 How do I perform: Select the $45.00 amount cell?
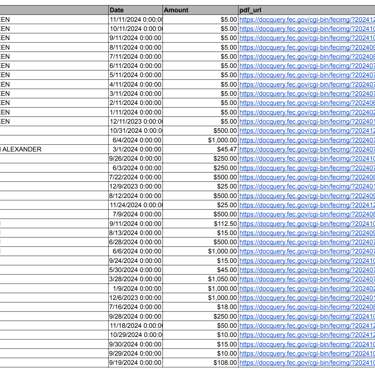click(x=201, y=270)
